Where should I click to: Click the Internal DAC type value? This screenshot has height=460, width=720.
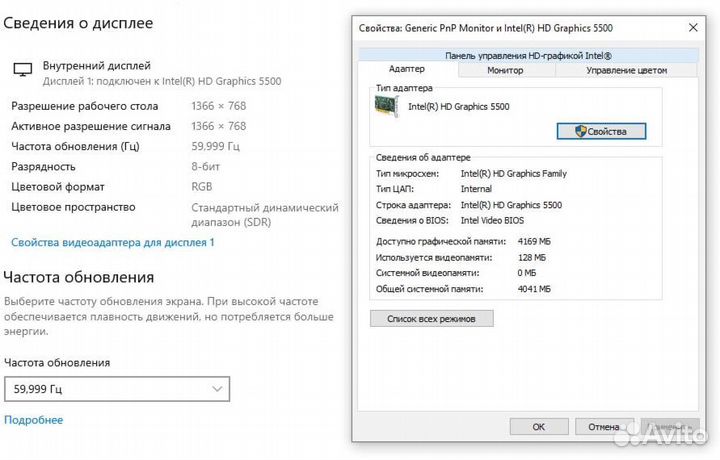(476, 189)
